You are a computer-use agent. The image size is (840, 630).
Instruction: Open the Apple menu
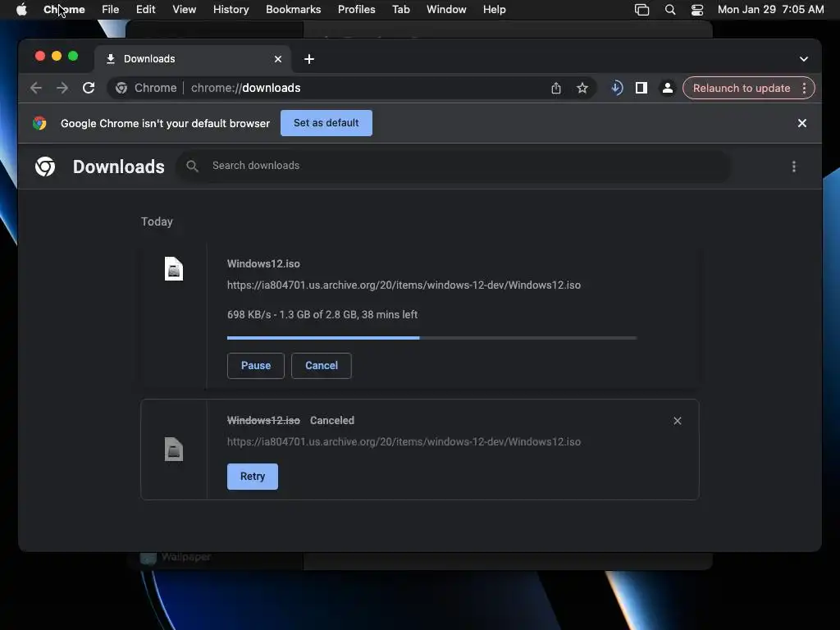(x=21, y=10)
